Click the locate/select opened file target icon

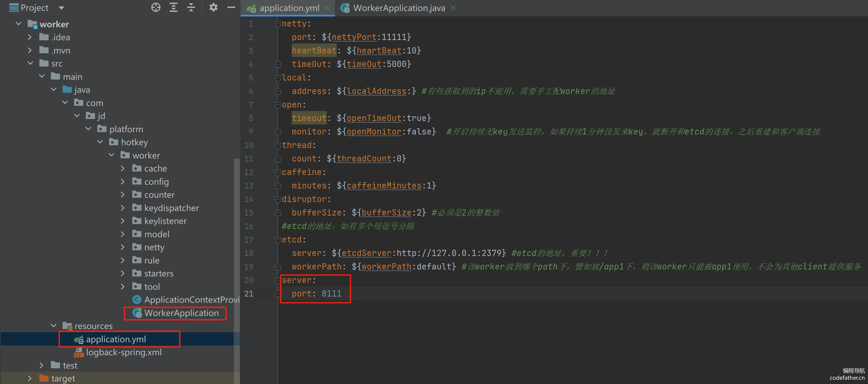tap(156, 7)
